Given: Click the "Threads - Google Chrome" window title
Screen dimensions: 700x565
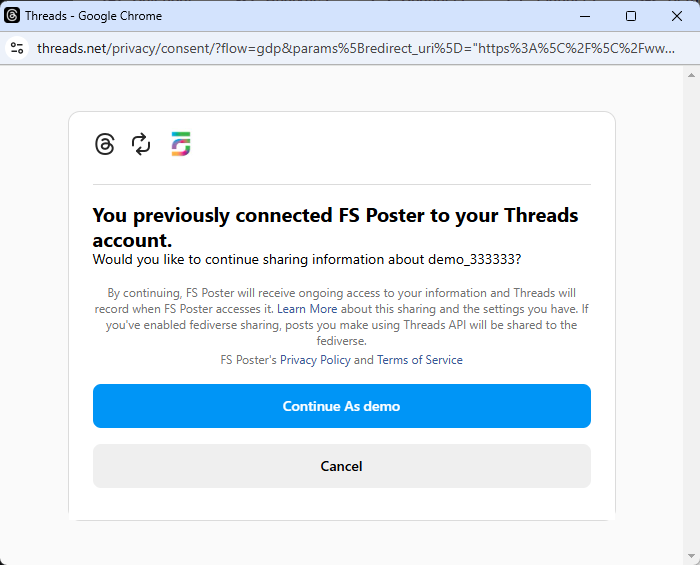Looking at the screenshot, I should pos(93,16).
